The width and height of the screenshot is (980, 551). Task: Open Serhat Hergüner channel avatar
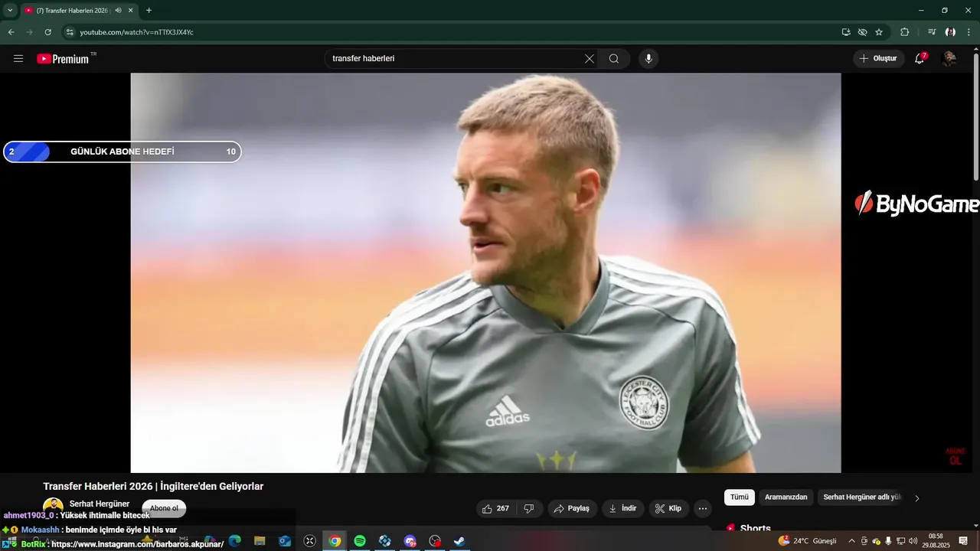tap(53, 506)
